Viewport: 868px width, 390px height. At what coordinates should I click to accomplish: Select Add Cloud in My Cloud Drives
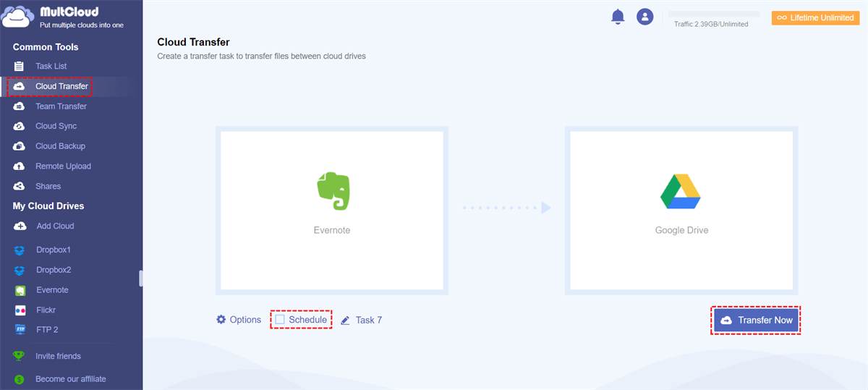coord(55,226)
